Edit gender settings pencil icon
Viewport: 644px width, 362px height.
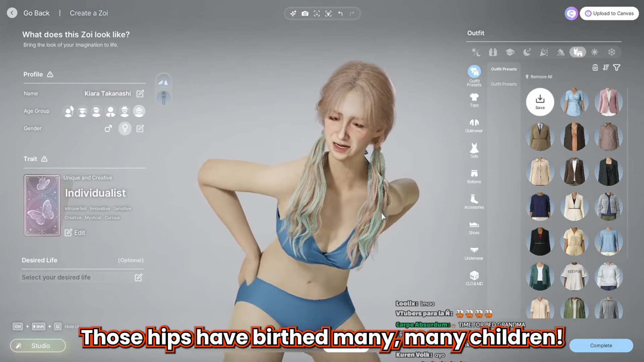coord(140,128)
